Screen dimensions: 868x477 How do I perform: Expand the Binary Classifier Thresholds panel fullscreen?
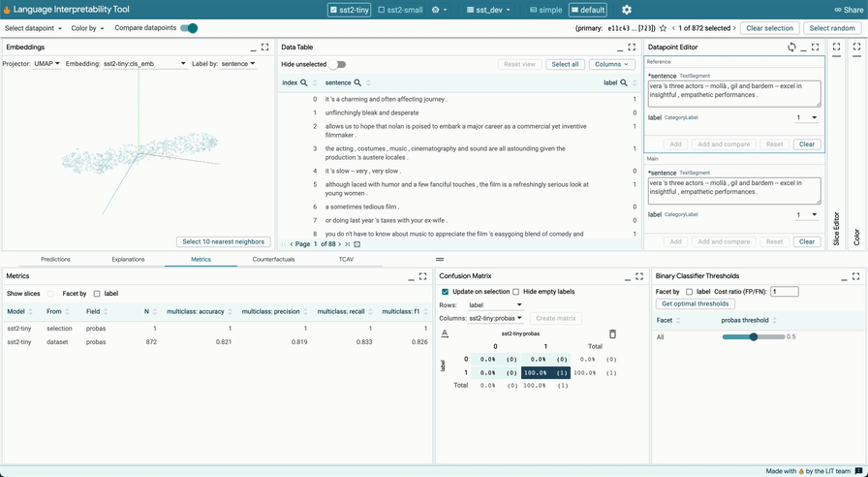tap(855, 276)
